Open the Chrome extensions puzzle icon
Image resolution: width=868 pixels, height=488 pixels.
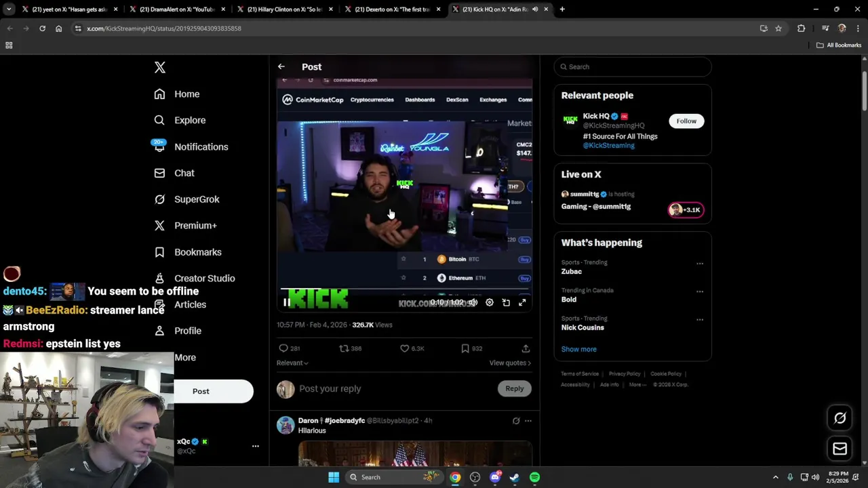pyautogui.click(x=802, y=28)
